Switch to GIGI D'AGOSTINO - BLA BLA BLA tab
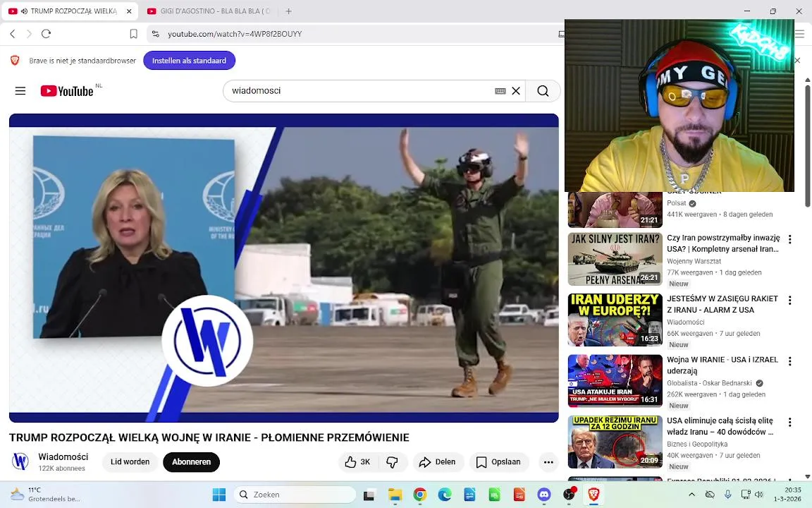The width and height of the screenshot is (812, 508). coord(209,11)
